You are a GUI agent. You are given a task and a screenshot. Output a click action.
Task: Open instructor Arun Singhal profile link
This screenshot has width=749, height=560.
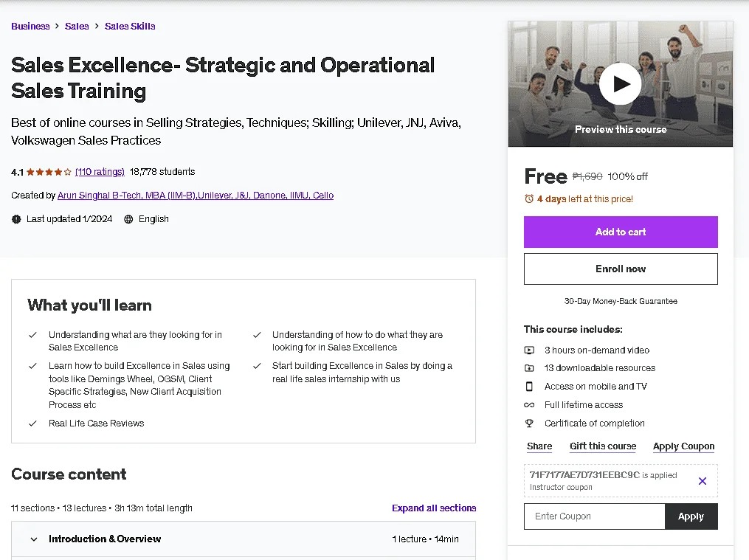point(196,196)
